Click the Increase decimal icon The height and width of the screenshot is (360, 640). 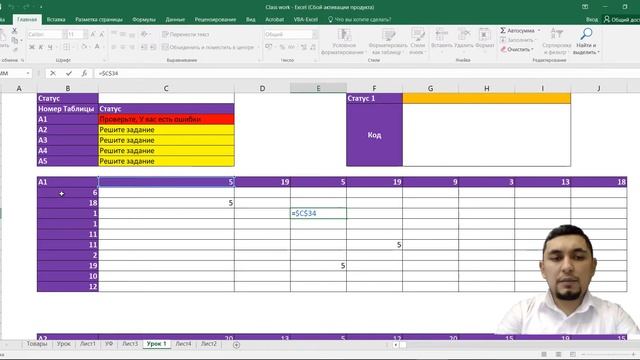[304, 47]
